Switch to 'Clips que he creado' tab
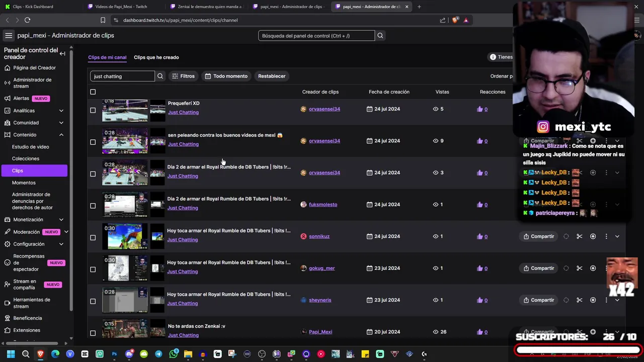The image size is (644, 362). click(x=156, y=57)
